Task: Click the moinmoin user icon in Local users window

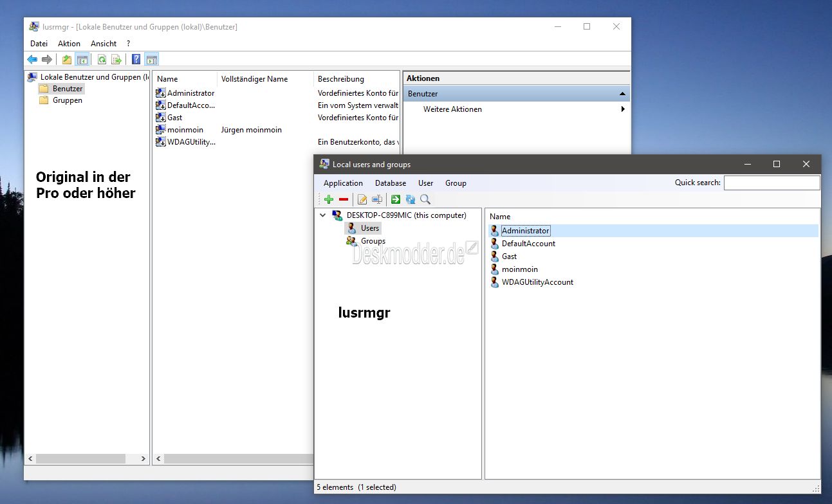Action: point(494,269)
